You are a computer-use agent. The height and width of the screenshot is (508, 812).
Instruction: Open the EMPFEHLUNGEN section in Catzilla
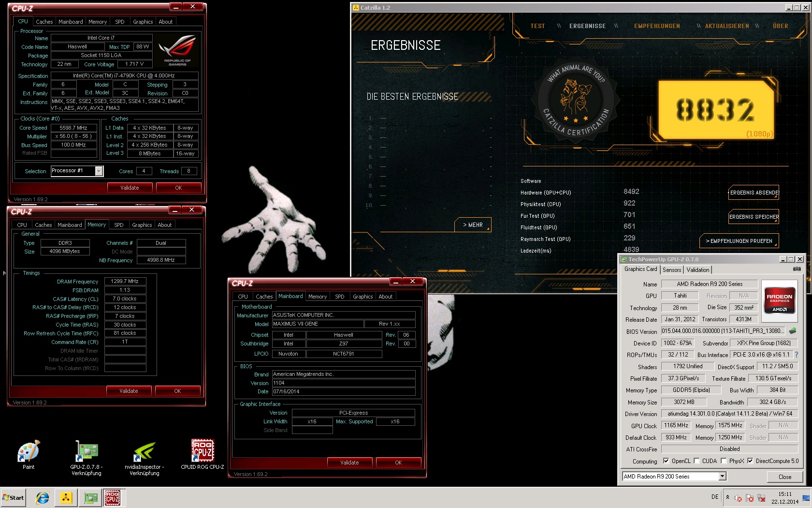coord(657,26)
